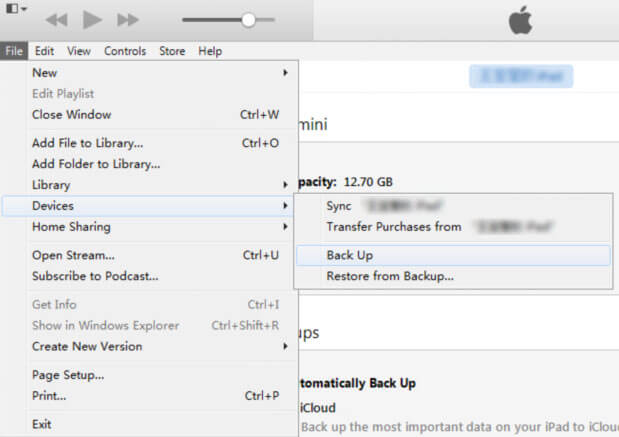Click the Apple logo in header
The image size is (619, 437).
click(520, 20)
